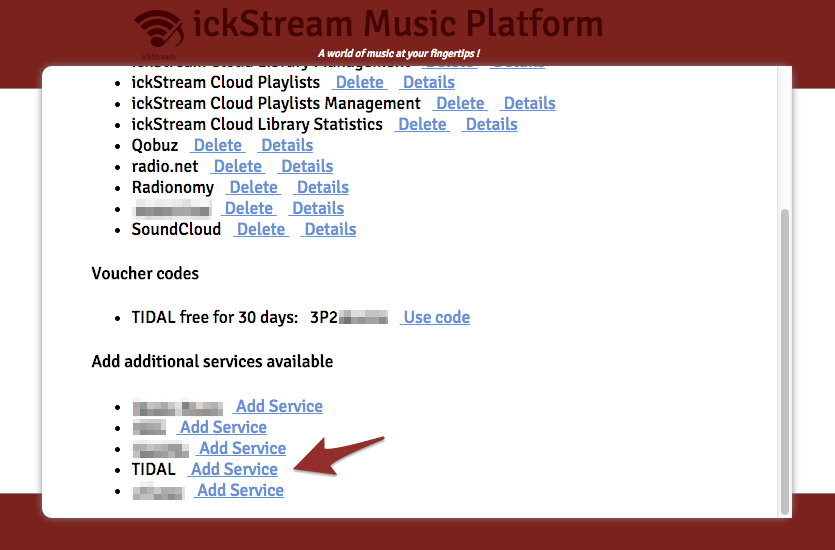Delete ickStream Cloud Playlists service
Image resolution: width=835 pixels, height=550 pixels.
click(x=359, y=83)
